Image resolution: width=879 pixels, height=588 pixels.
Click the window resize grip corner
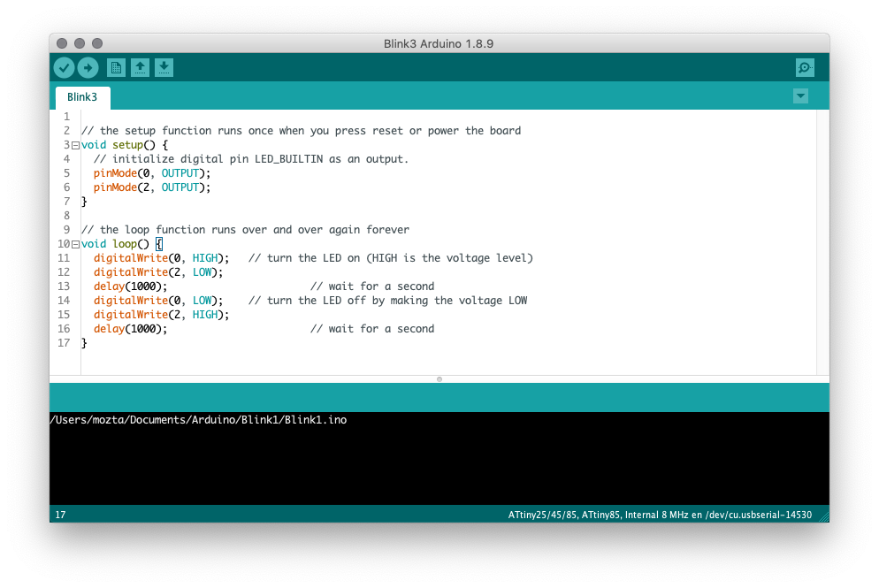click(824, 517)
